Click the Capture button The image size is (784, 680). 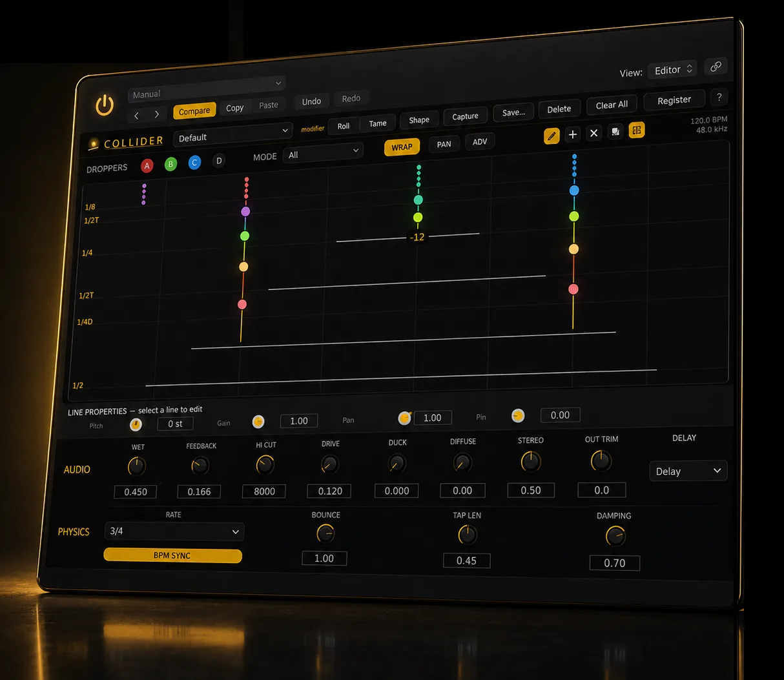[465, 116]
